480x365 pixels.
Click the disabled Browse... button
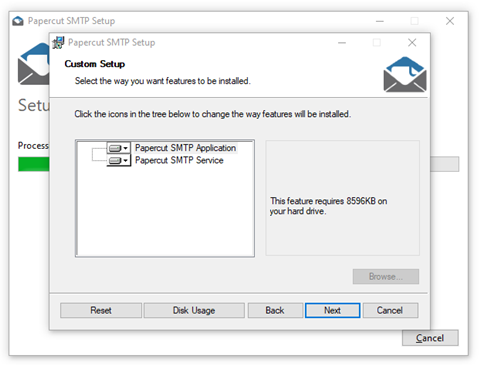[386, 277]
